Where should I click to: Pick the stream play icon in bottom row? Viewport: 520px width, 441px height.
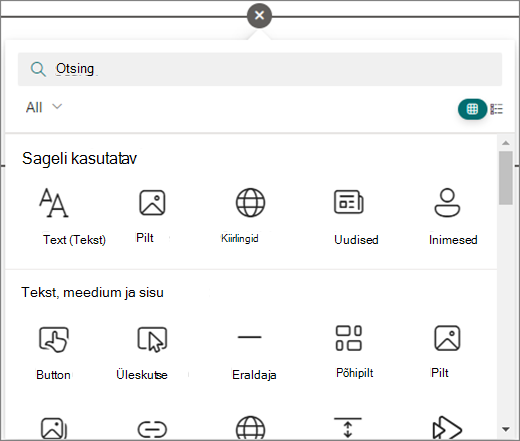447,428
